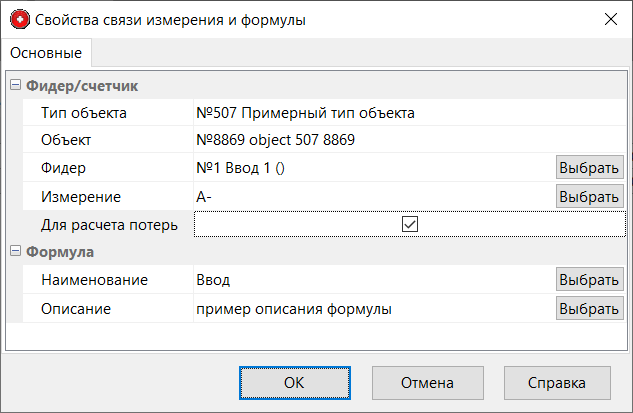Confirm dialog with OK button

293,382
